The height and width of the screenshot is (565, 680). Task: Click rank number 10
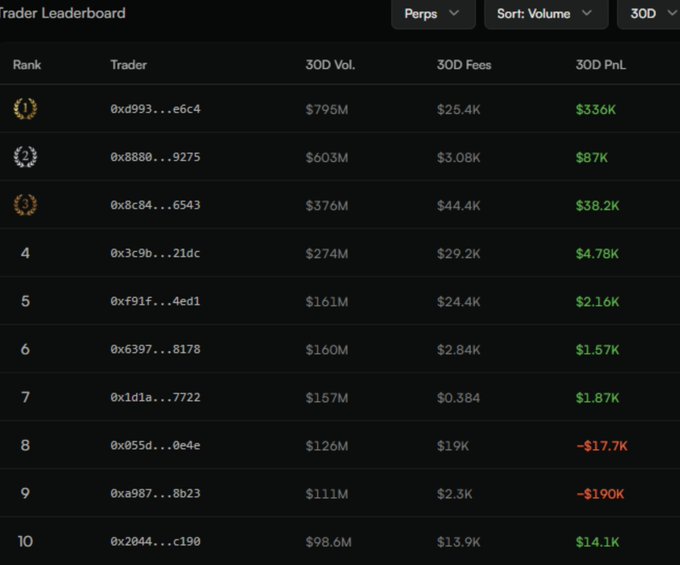pos(25,542)
